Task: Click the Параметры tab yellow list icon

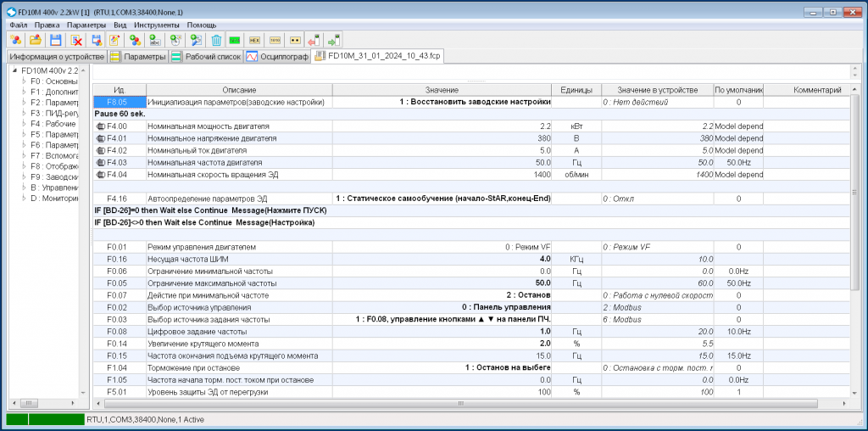Action: click(115, 56)
